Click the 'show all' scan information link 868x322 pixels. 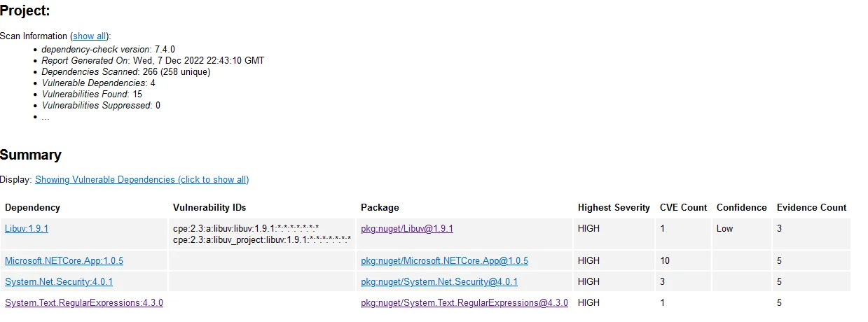(90, 36)
